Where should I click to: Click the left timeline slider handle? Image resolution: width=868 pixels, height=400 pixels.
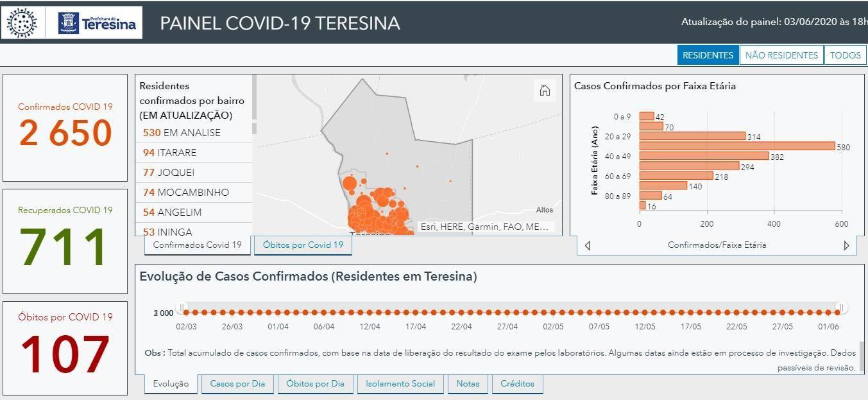(x=182, y=308)
